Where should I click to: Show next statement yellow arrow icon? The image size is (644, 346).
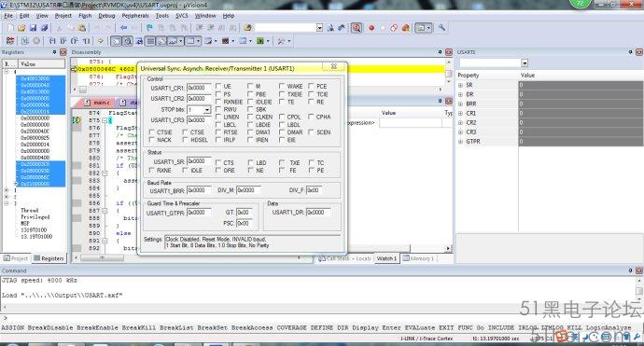tap(101, 41)
